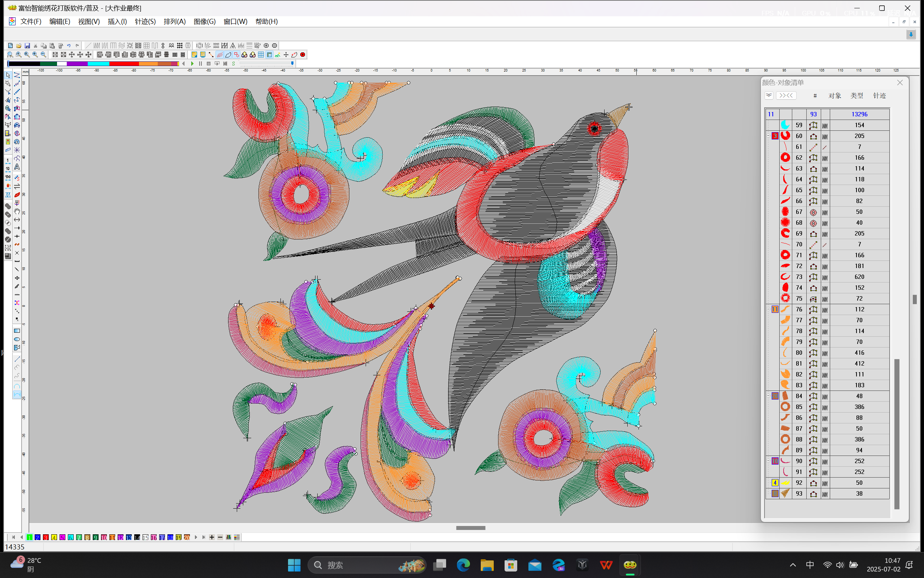Viewport: 924px width, 578px height.
Task: Click the grid display icon in toolbar
Action: (x=261, y=55)
